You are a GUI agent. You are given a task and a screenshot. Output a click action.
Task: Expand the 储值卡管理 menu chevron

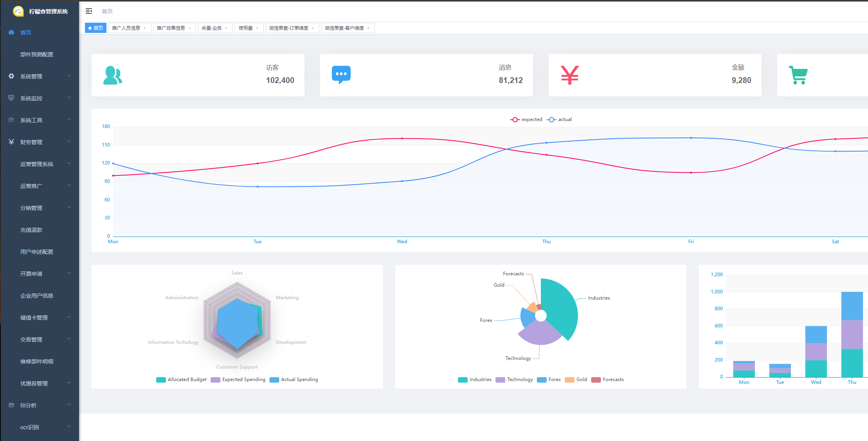(x=69, y=317)
